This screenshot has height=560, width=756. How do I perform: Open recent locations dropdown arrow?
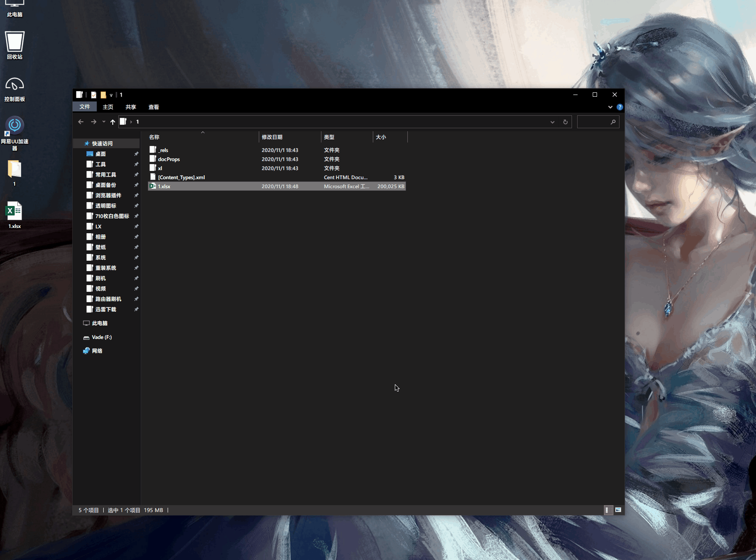104,122
